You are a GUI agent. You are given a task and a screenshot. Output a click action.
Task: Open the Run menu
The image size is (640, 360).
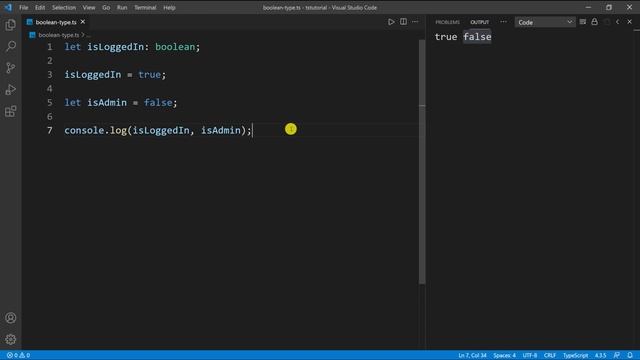tap(122, 7)
